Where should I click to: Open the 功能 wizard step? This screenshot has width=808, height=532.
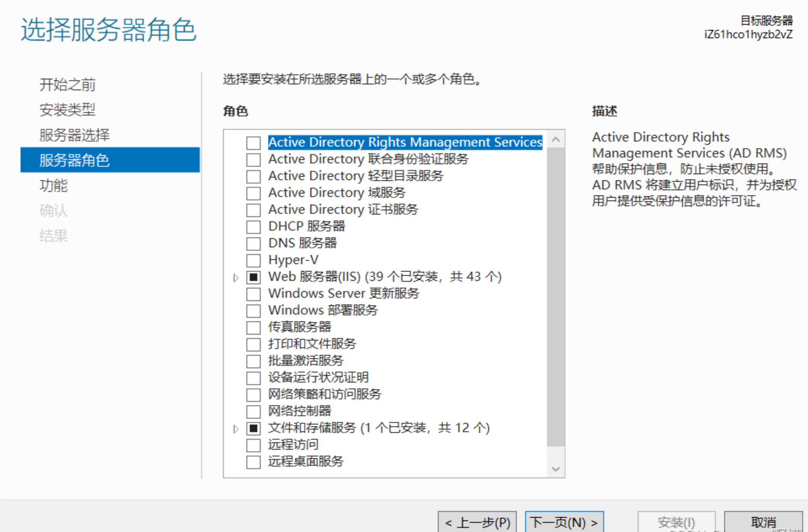[x=53, y=186]
